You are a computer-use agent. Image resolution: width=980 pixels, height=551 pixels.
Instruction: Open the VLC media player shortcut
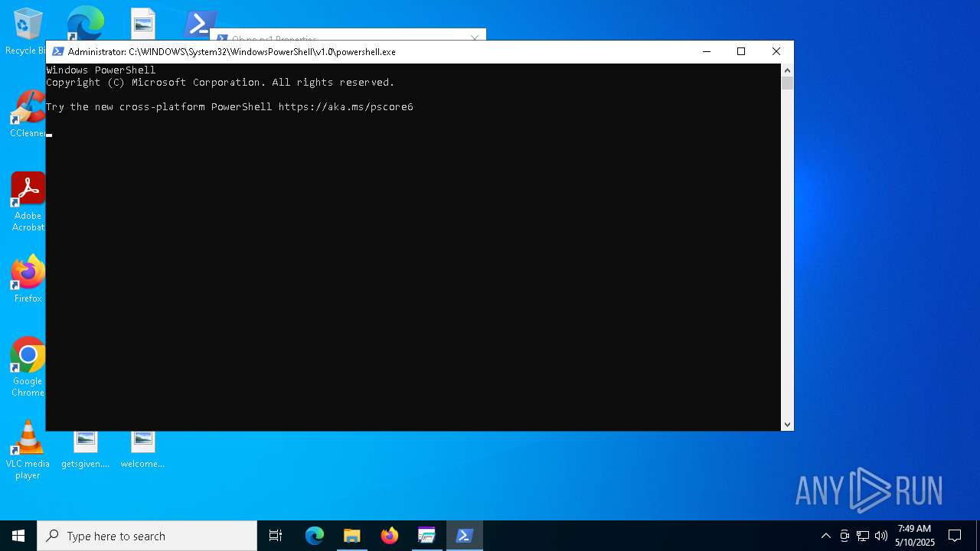(28, 450)
